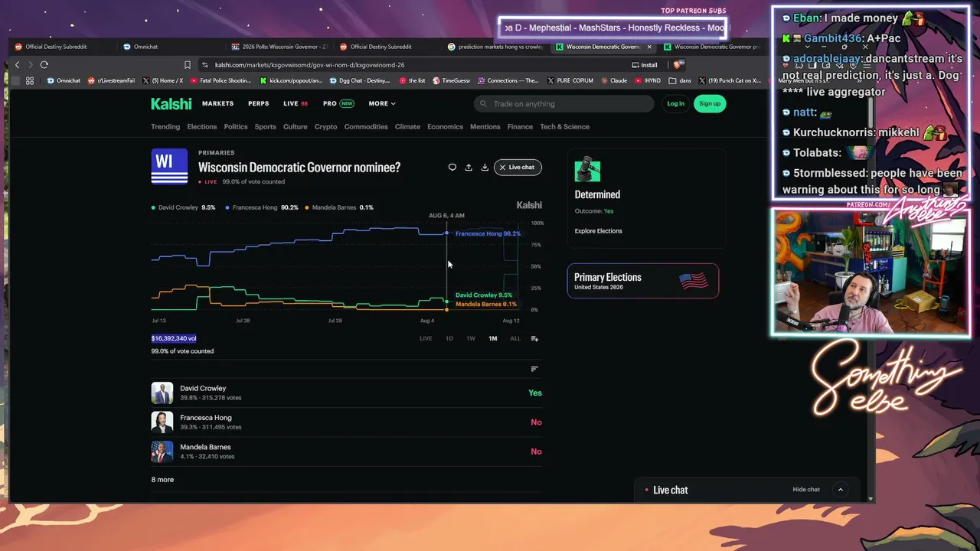
Task: Open the PURE COPIUM bookmark
Action: coord(570,80)
